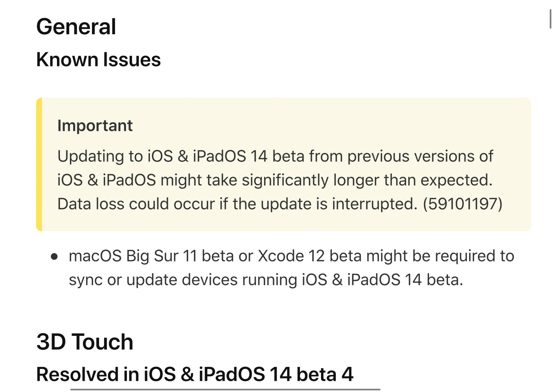This screenshot has height=392, width=553.
Task: Click the words "Xcode 12 beta"
Action: pos(309,256)
